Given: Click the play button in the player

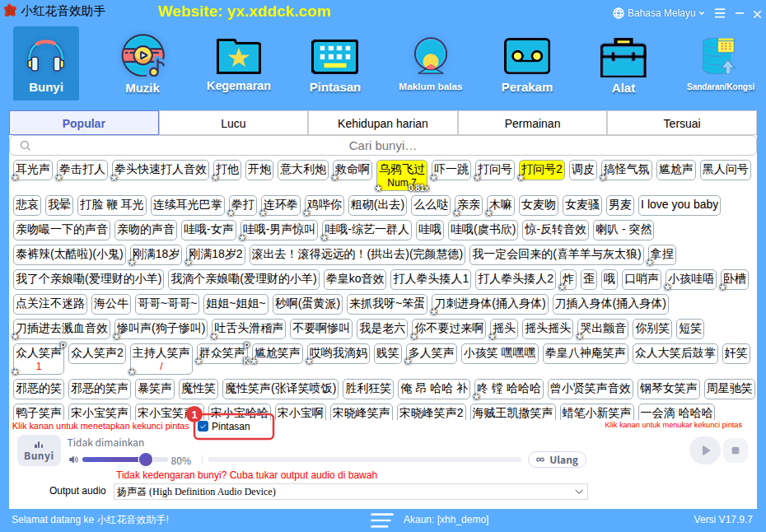Looking at the screenshot, I should (705, 450).
